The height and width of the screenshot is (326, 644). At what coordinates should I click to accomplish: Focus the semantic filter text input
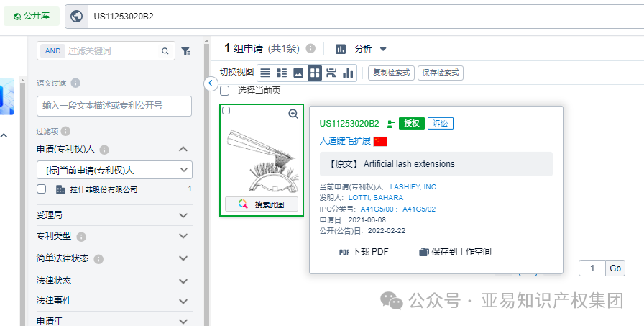click(x=114, y=106)
